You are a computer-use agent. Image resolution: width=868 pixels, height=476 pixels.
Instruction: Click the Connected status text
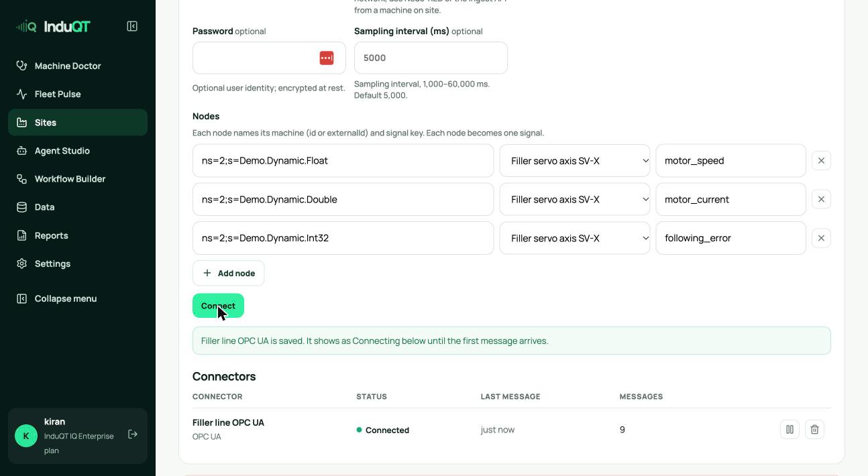pyautogui.click(x=387, y=430)
